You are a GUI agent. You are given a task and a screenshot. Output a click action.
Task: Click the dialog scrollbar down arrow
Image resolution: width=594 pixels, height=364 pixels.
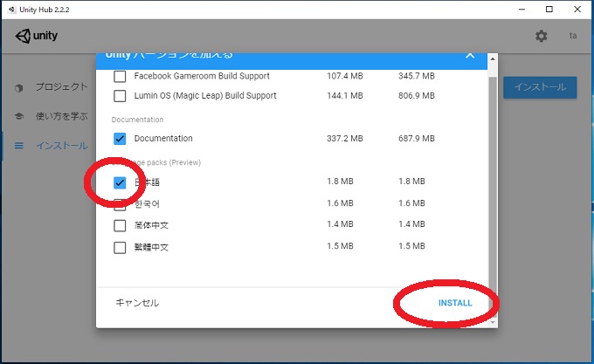[x=493, y=322]
